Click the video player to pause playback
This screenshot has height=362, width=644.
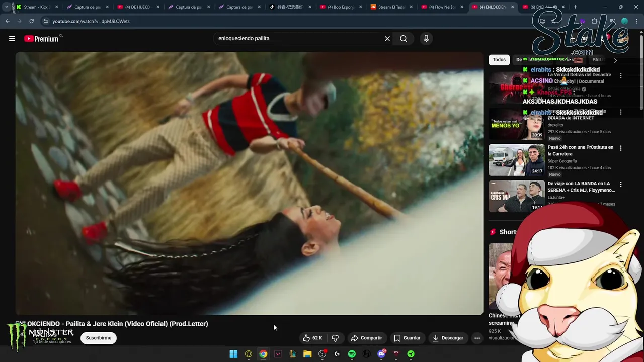click(249, 184)
